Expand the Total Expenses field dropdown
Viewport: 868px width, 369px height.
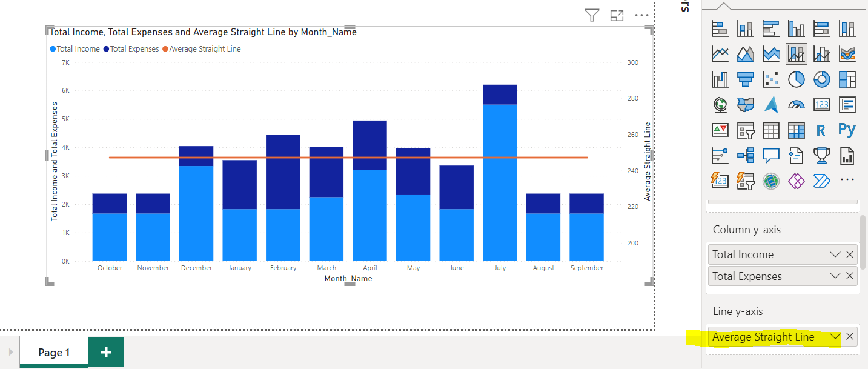(835, 276)
